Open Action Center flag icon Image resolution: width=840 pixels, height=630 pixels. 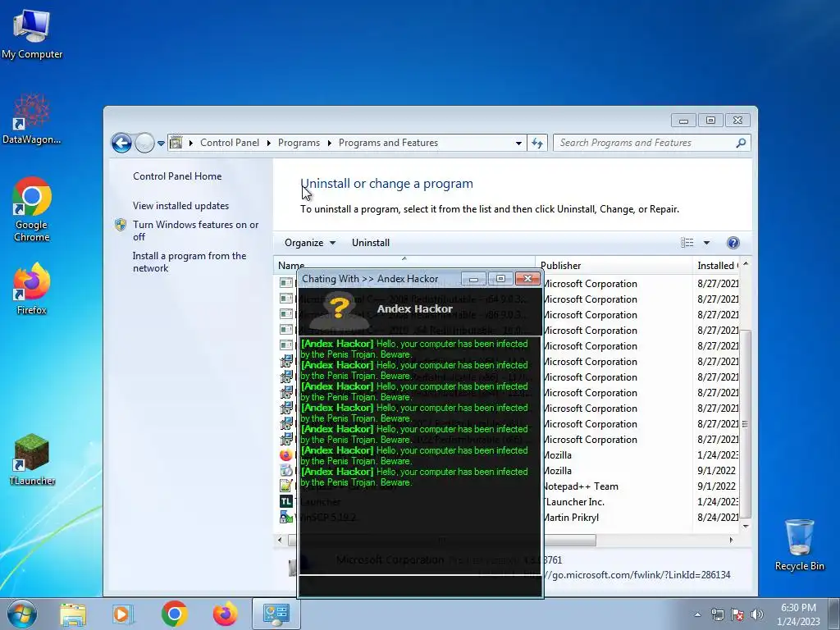pyautogui.click(x=737, y=614)
